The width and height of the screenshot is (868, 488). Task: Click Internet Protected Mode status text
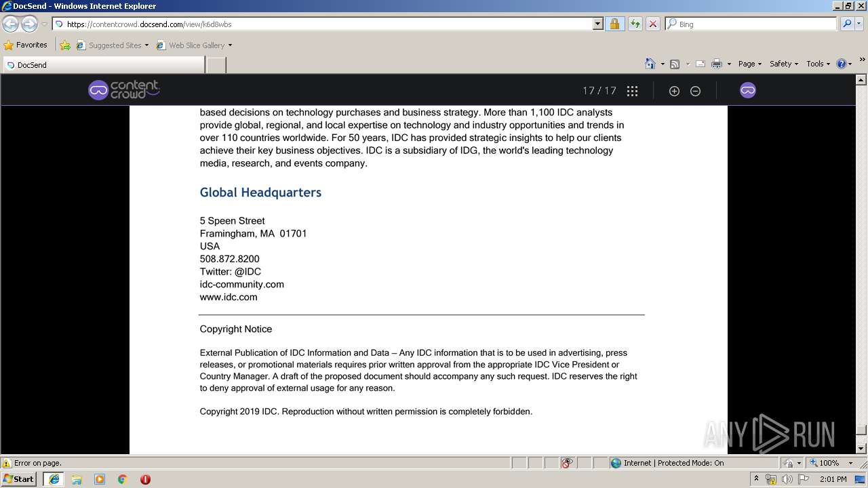pos(673,463)
